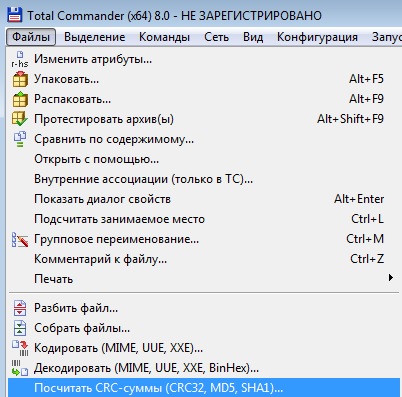Open the Команды menu
Screen dimensions: 402x397
point(164,37)
